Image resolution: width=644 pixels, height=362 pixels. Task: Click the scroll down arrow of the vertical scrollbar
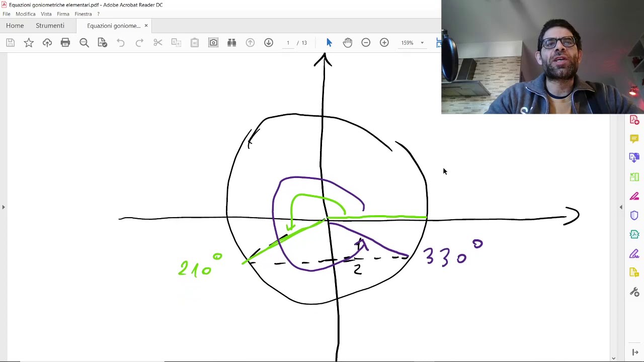613,358
